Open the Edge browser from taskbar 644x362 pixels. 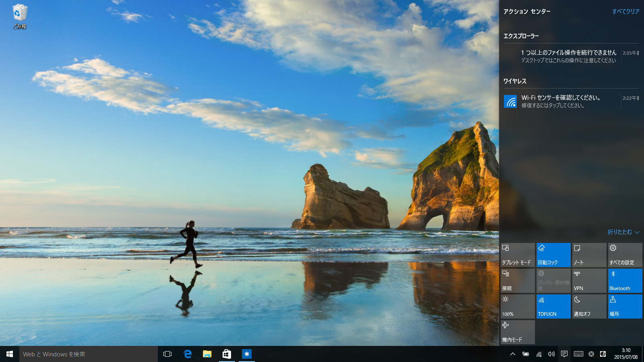point(188,354)
